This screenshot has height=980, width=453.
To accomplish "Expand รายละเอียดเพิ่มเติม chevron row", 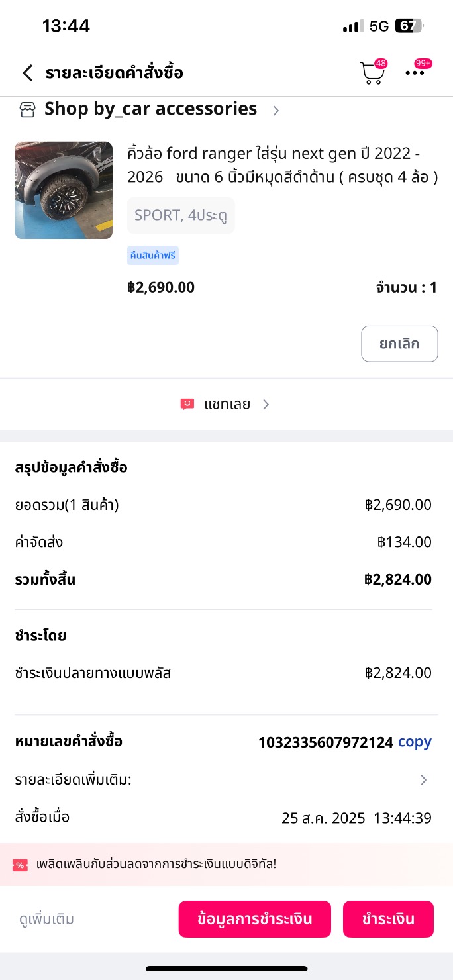I will coord(423,780).
